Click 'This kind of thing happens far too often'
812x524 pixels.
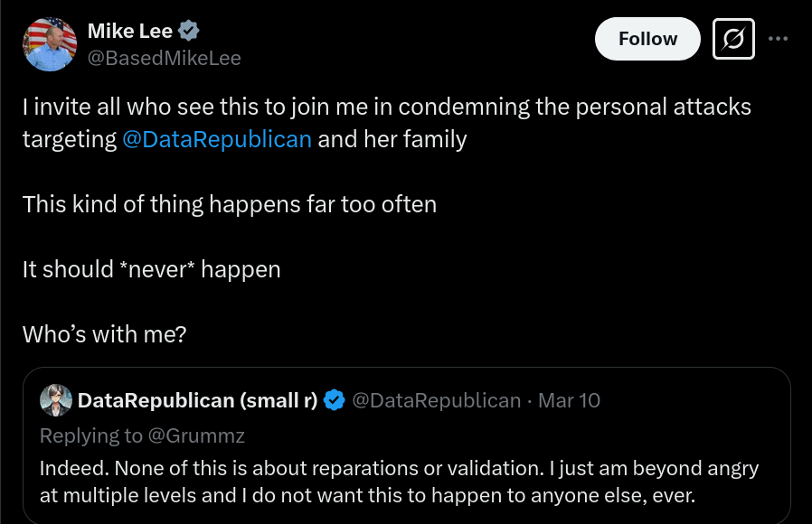point(230,204)
